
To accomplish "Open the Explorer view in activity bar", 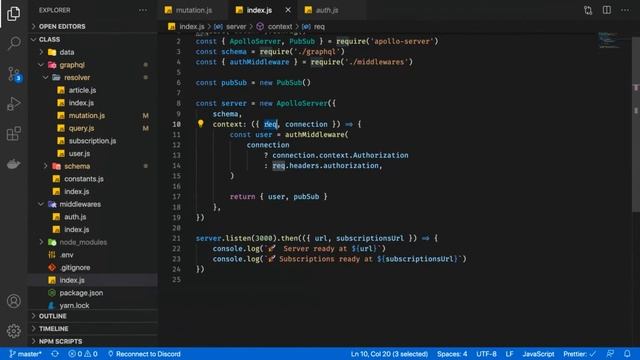I will tap(13, 13).
